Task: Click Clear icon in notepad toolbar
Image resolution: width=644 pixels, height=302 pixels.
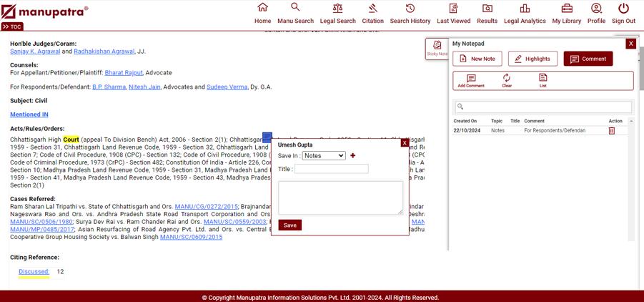Action: pyautogui.click(x=506, y=80)
